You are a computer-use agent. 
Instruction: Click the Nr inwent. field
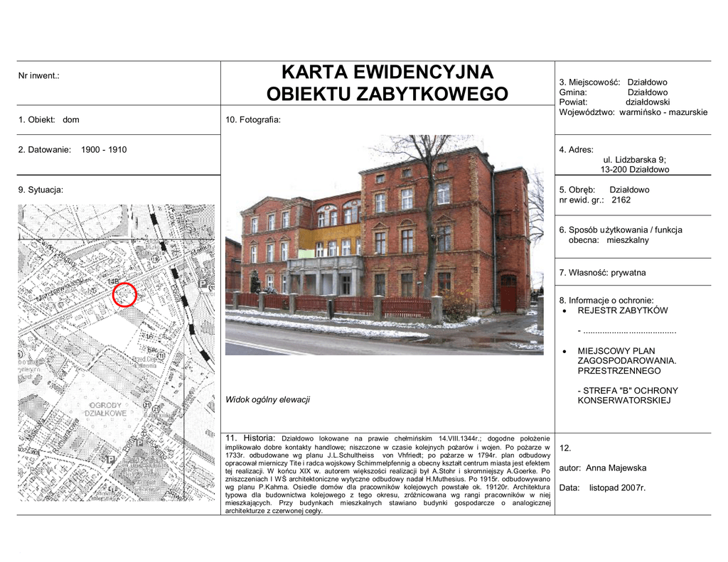click(39, 75)
